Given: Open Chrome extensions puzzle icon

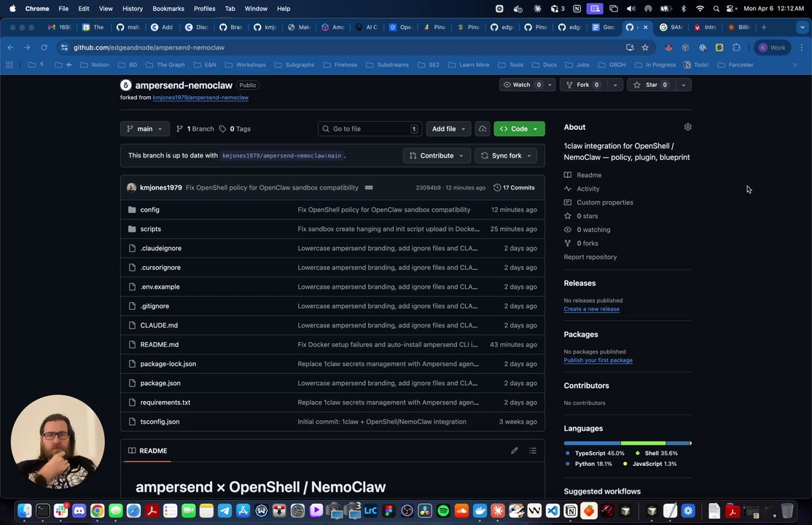Looking at the screenshot, I should 736,47.
